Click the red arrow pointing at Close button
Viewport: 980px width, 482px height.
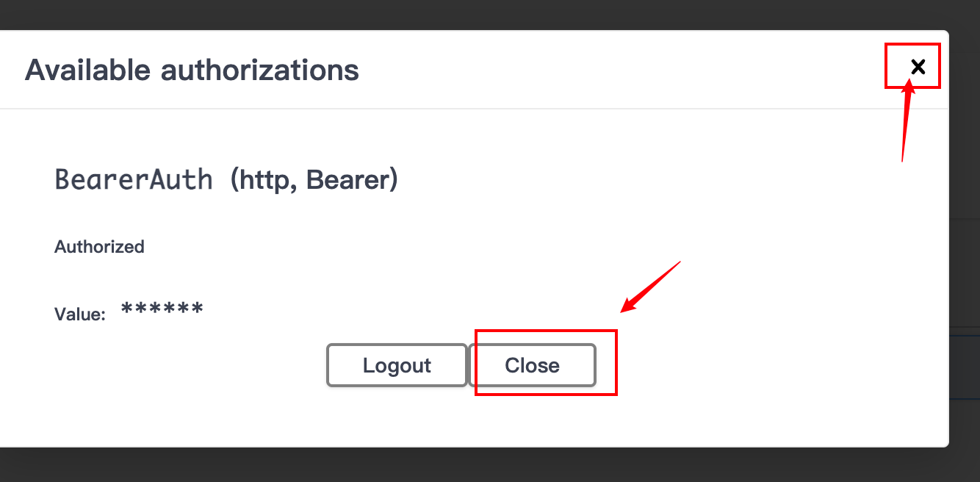pos(650,286)
